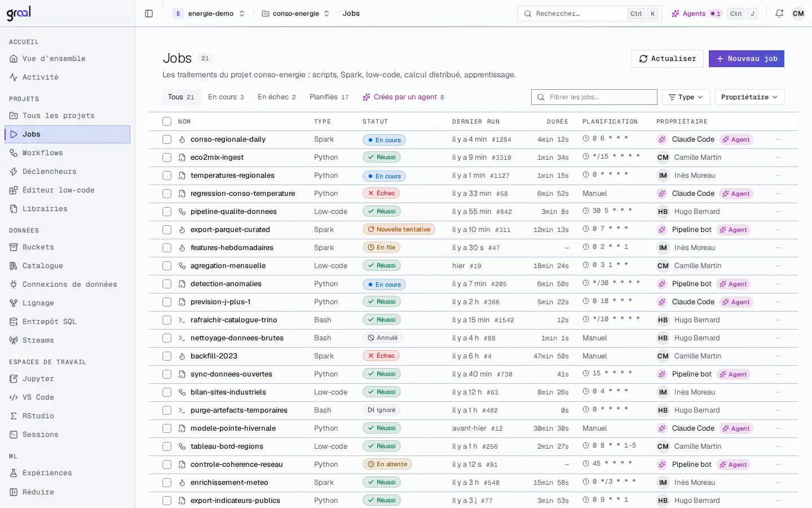Launch VS Code workspace
This screenshot has width=812, height=508.
[x=68, y=397]
